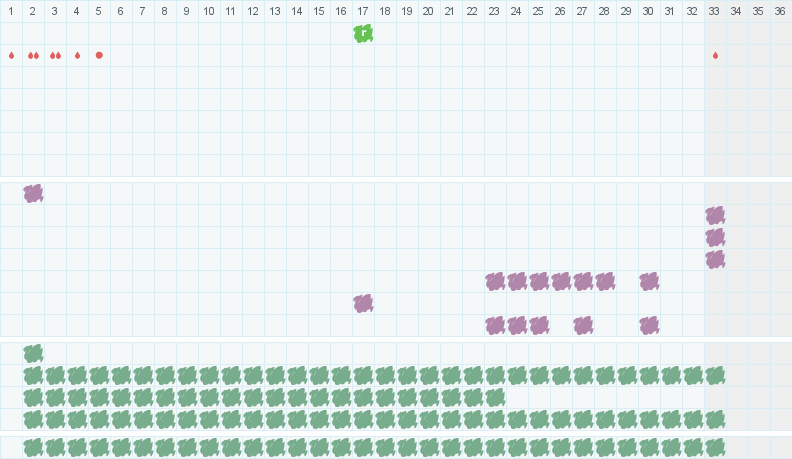Click the bright green marker on day 17
This screenshot has height=459, width=792.
(x=363, y=33)
